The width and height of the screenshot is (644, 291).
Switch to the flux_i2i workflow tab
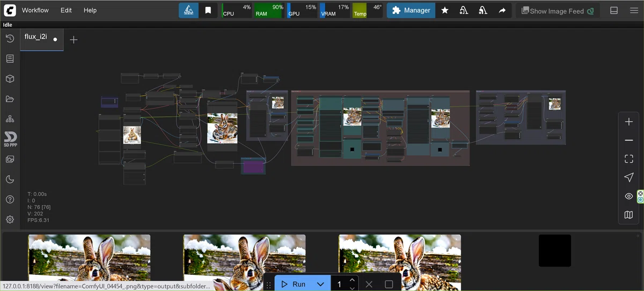pos(42,39)
